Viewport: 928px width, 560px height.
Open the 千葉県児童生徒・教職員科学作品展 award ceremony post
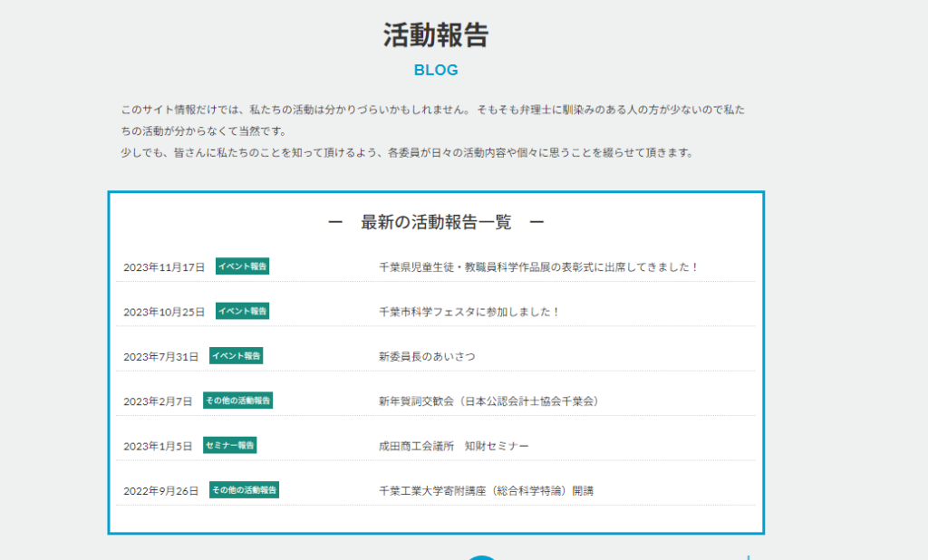[x=538, y=267]
